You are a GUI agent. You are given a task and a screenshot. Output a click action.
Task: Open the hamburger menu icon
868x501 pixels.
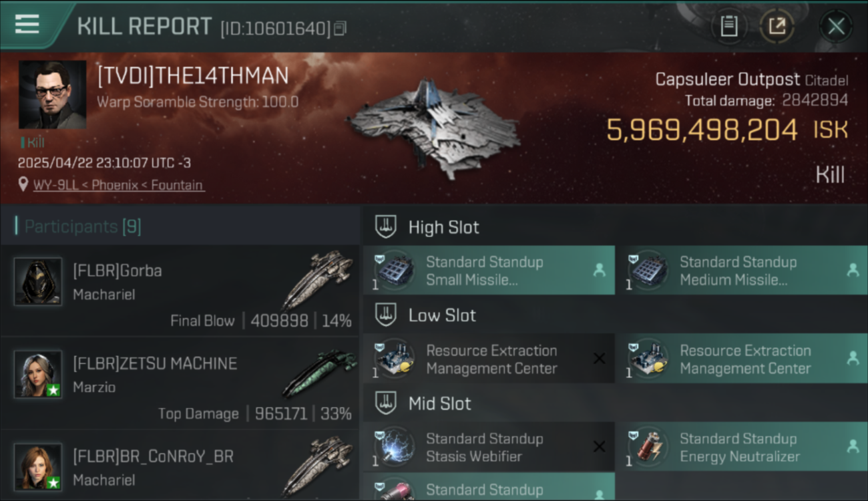(27, 24)
